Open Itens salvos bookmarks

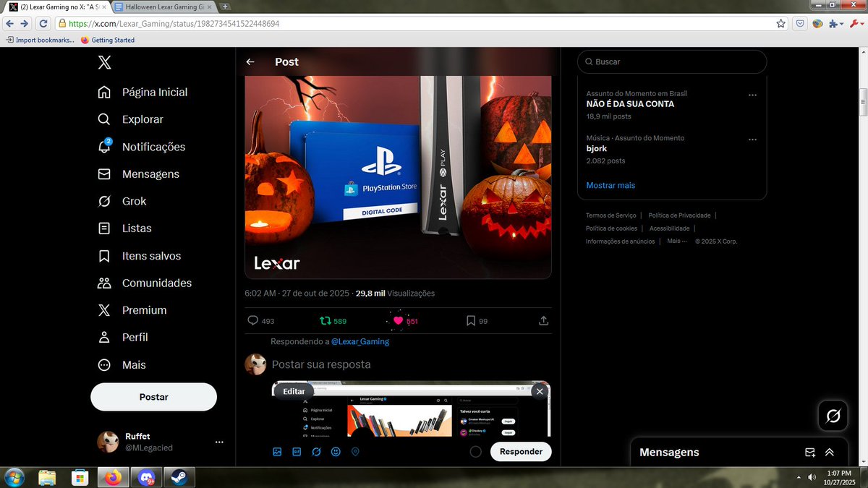coord(140,256)
